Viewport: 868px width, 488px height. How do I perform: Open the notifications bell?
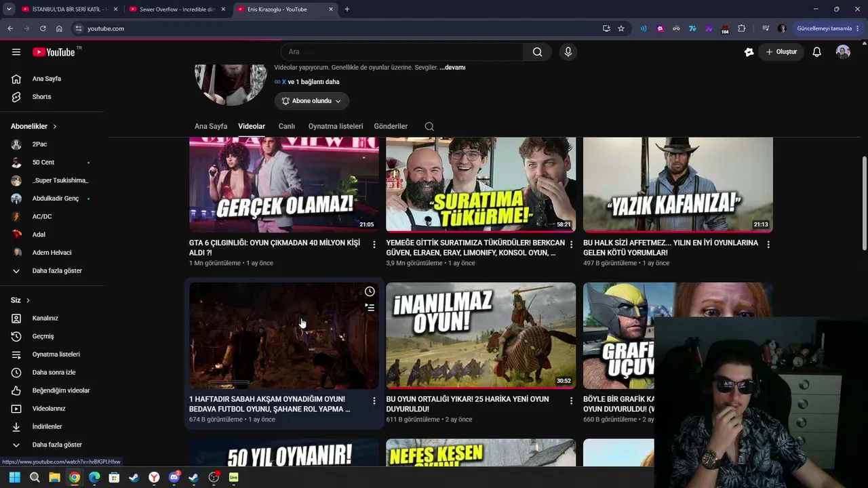click(x=817, y=52)
